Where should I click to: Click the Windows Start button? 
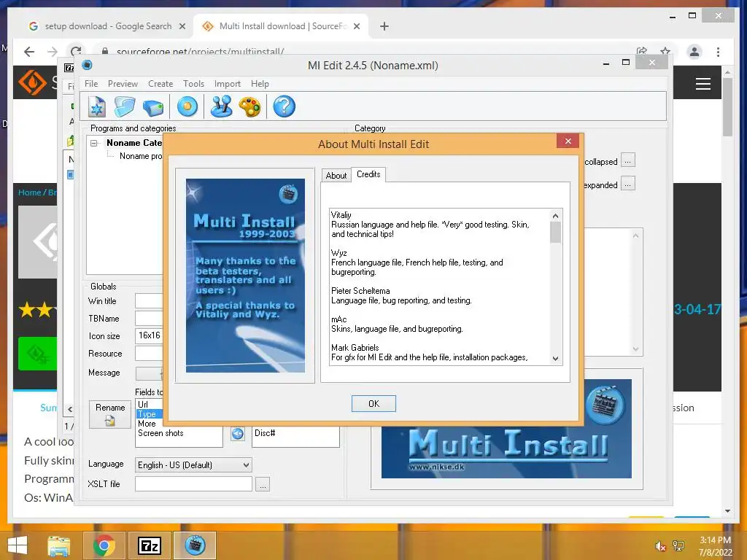click(18, 545)
